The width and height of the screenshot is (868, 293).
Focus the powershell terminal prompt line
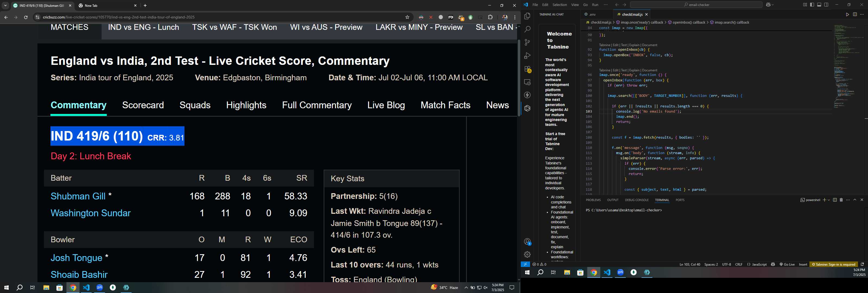pyautogui.click(x=624, y=211)
